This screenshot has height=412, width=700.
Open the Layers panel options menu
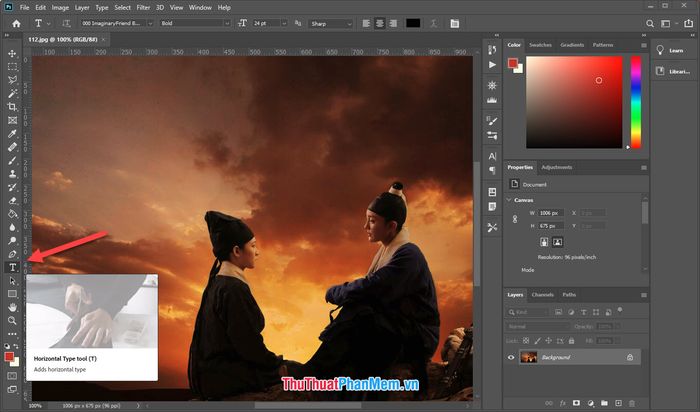click(643, 295)
